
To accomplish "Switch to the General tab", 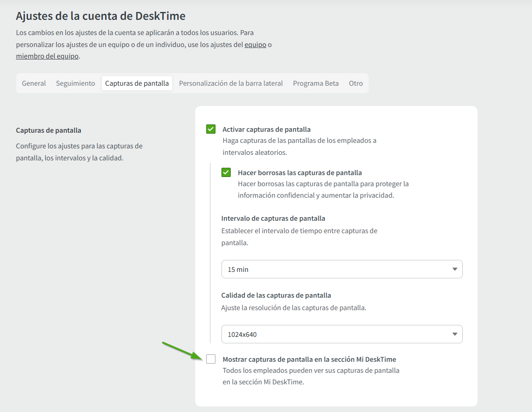I will coord(34,83).
